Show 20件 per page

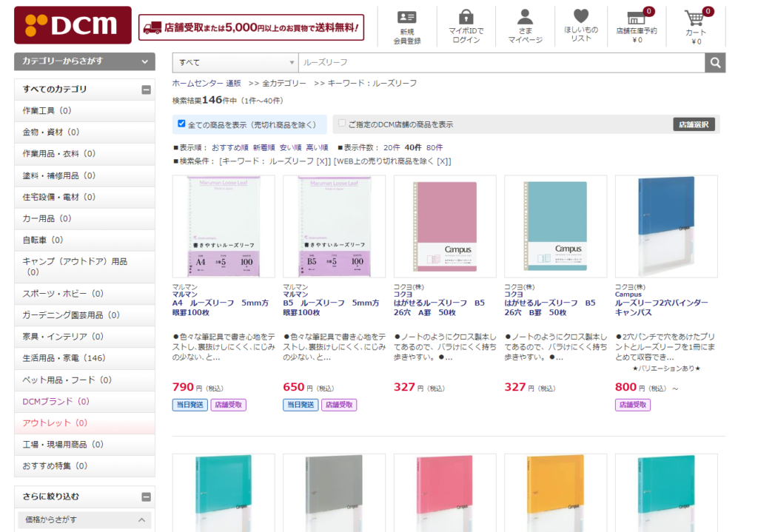coord(392,147)
